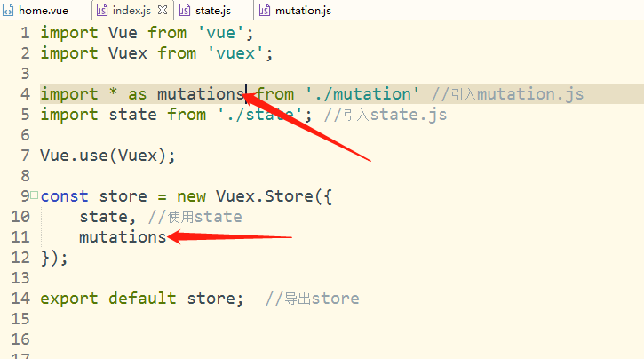Image resolution: width=644 pixels, height=359 pixels.
Task: Open the state.js tab
Action: [213, 11]
